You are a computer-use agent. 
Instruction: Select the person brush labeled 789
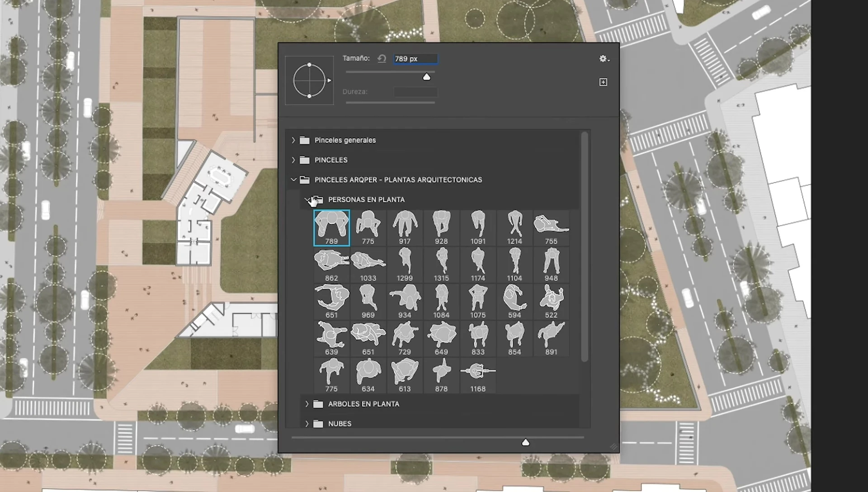[331, 228]
